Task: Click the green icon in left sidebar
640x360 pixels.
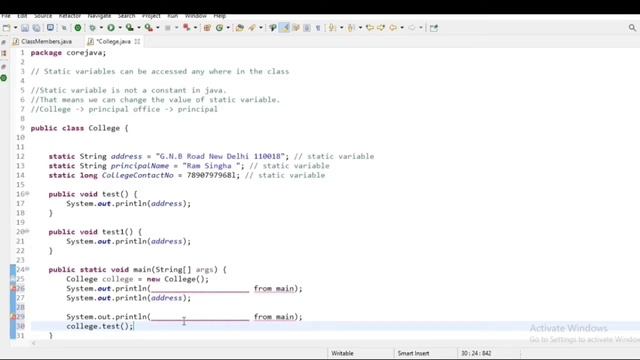Action: [4, 78]
